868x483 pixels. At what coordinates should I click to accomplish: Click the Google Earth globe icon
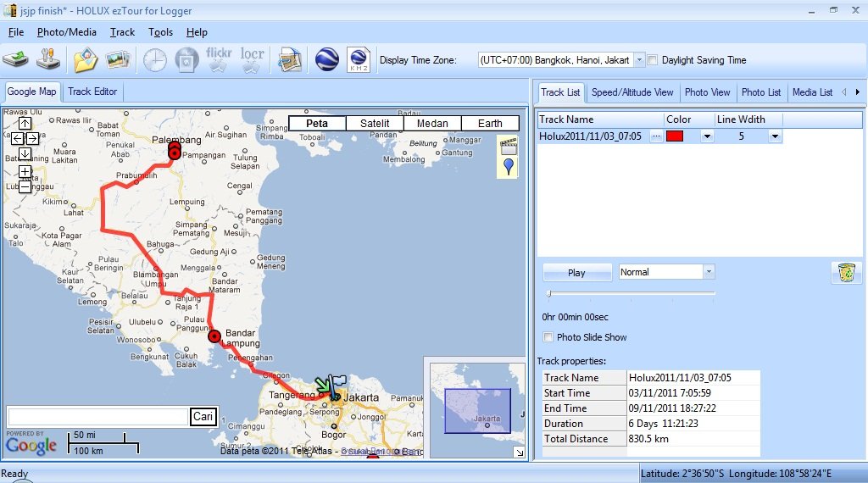[x=326, y=60]
